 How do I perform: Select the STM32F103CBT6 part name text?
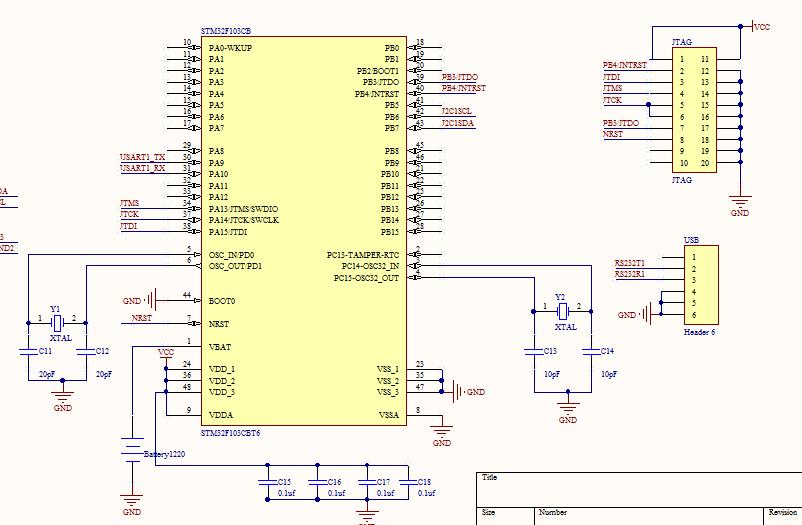[x=230, y=433]
